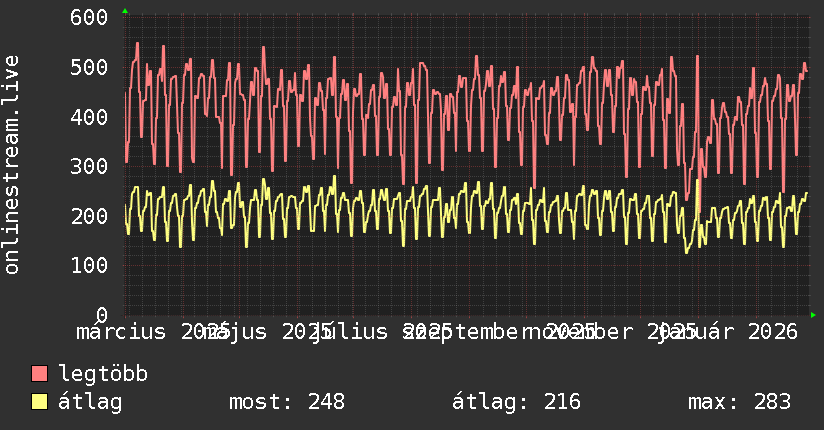The height and width of the screenshot is (430, 824).
Task: Select the átlag legend label next to yellow swatch
Action: click(90, 402)
